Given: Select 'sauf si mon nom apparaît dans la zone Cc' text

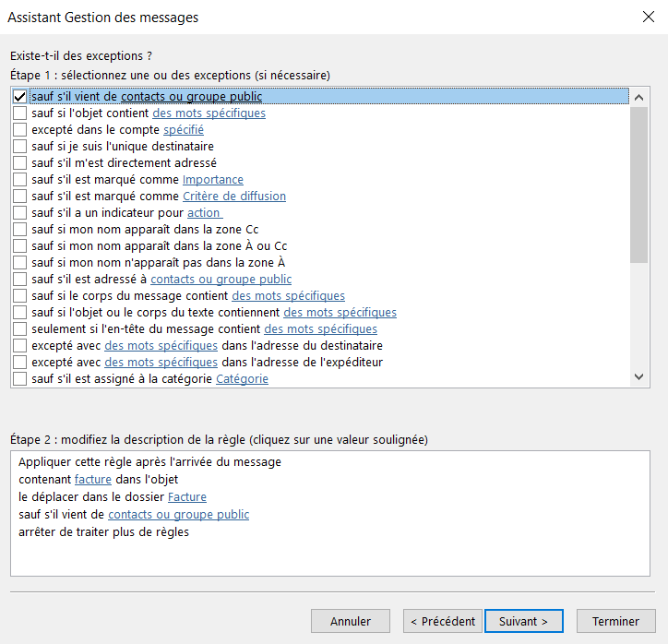Looking at the screenshot, I should 145,230.
